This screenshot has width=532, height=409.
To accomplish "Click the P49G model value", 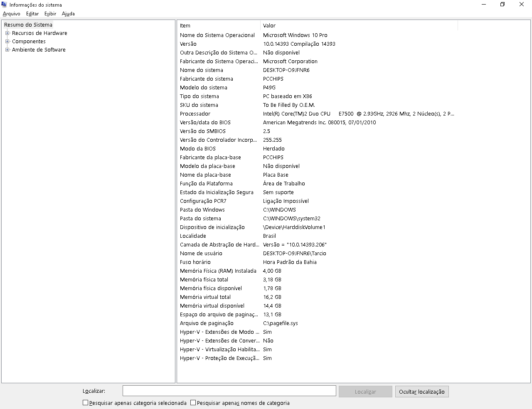I will pos(269,88).
